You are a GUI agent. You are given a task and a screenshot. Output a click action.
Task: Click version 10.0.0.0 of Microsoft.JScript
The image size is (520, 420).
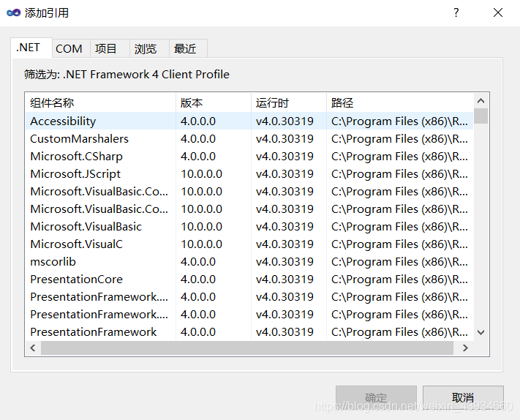pyautogui.click(x=201, y=174)
